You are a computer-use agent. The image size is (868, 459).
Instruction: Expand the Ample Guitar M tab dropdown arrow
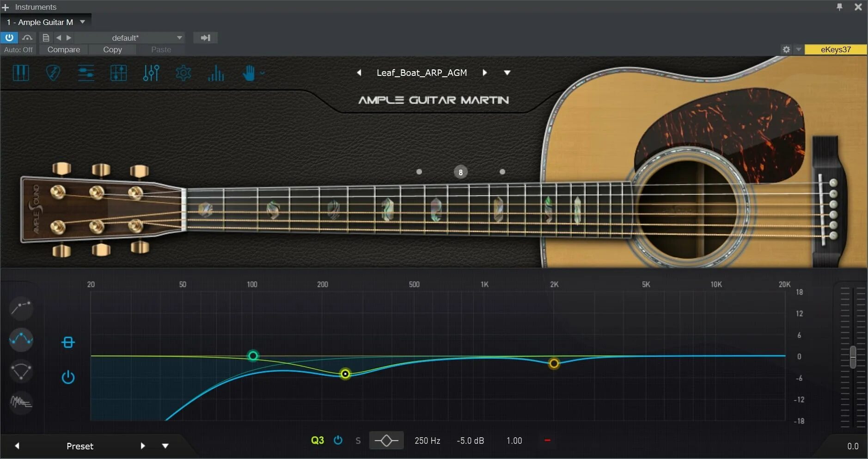click(x=82, y=22)
